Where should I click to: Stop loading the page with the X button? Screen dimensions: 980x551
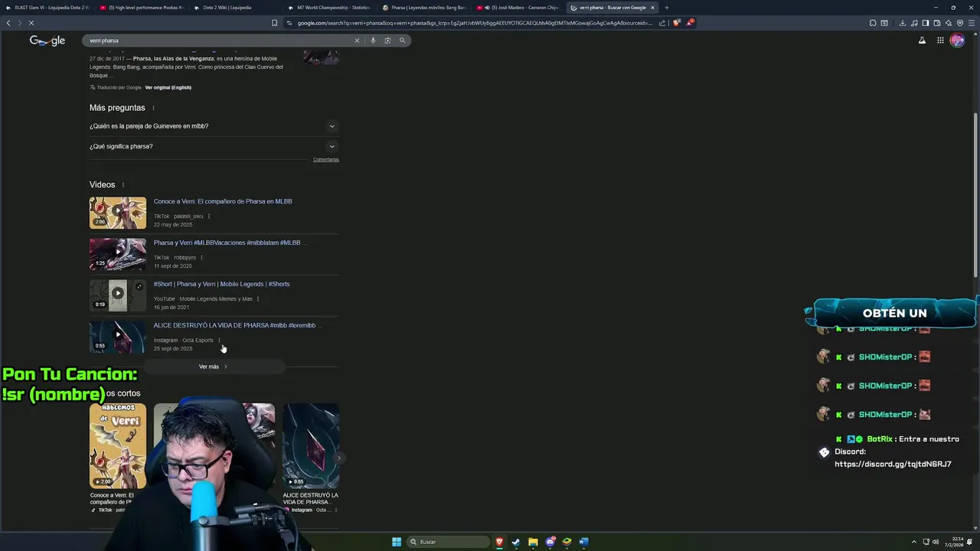click(31, 23)
